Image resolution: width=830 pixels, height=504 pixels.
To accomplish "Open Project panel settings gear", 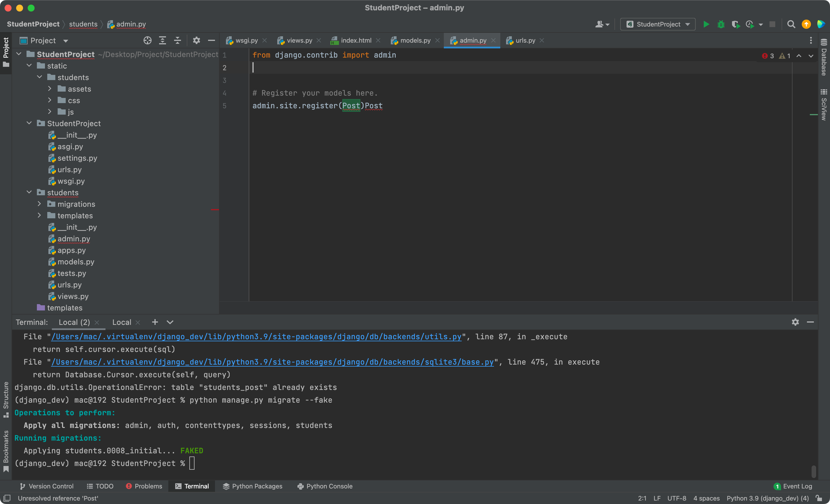I will (x=196, y=40).
